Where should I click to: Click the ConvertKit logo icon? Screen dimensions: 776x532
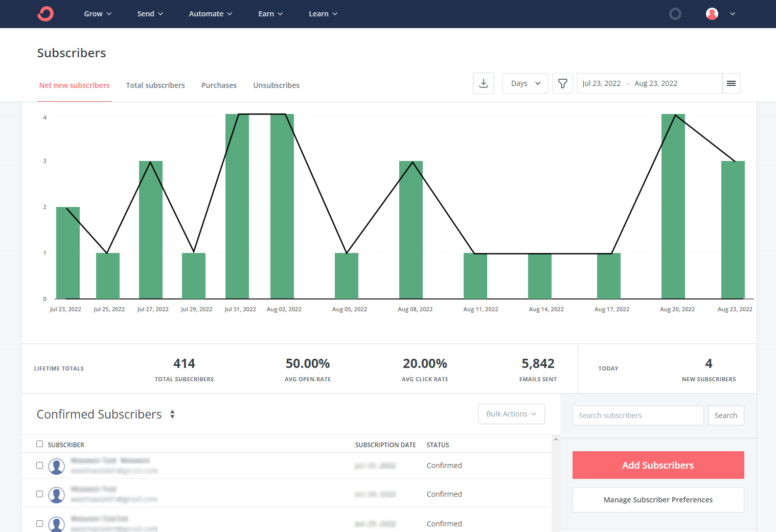tap(45, 14)
